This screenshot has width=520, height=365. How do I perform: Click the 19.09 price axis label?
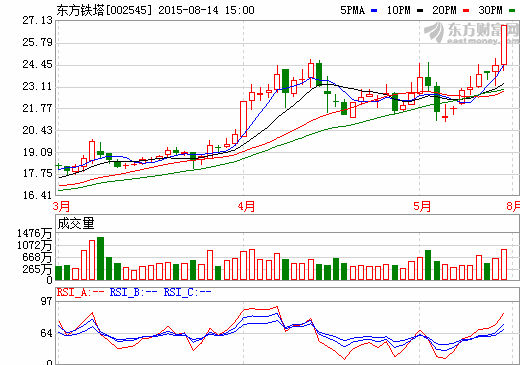pyautogui.click(x=38, y=153)
